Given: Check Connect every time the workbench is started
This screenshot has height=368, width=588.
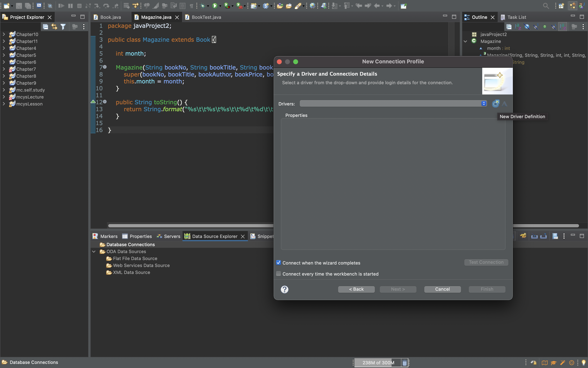Looking at the screenshot, I should pos(279,274).
